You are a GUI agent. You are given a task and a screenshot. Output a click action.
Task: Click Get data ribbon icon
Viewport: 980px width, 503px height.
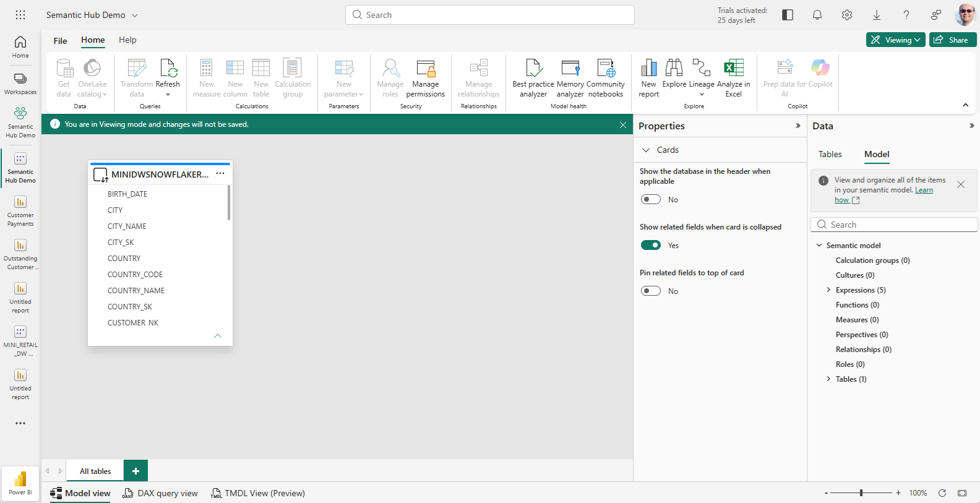(x=64, y=78)
